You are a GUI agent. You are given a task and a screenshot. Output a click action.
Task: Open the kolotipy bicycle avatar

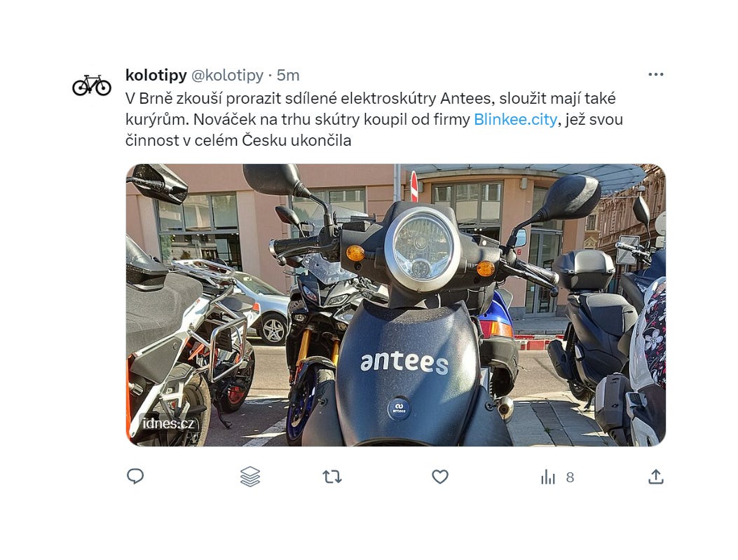point(92,86)
